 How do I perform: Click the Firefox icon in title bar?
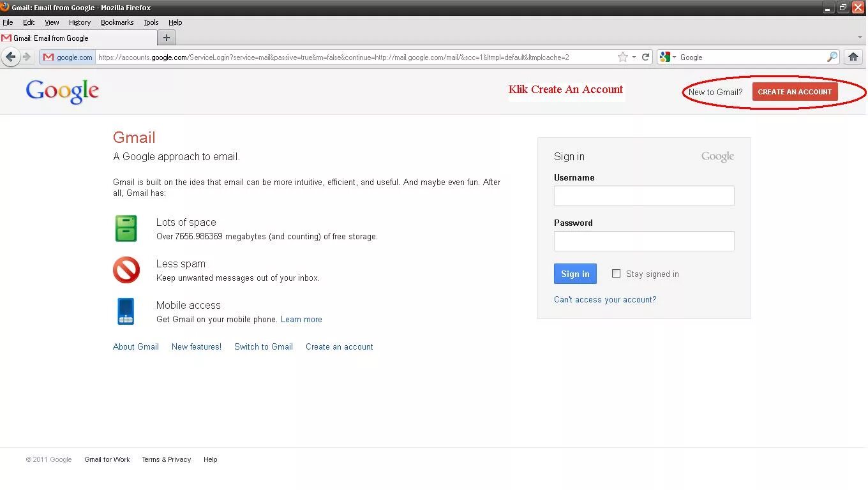click(x=5, y=7)
